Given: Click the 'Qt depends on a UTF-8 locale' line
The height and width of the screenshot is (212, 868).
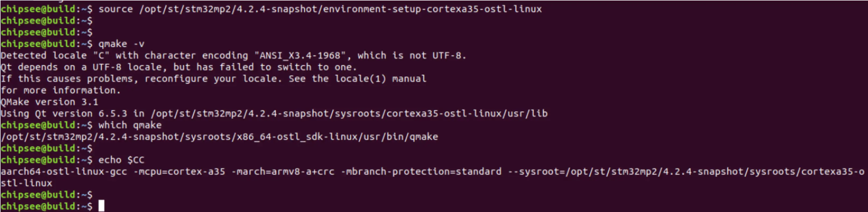Looking at the screenshot, I should pyautogui.click(x=179, y=67).
